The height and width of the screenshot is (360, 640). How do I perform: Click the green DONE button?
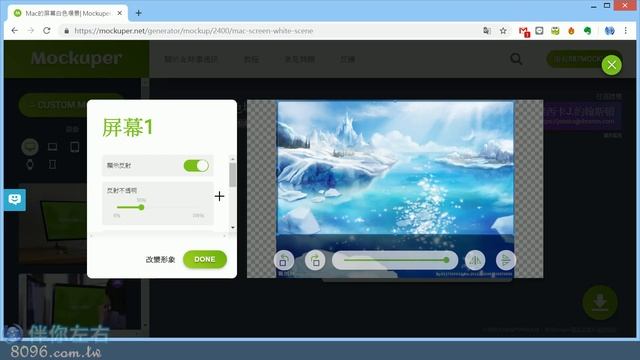pos(204,259)
